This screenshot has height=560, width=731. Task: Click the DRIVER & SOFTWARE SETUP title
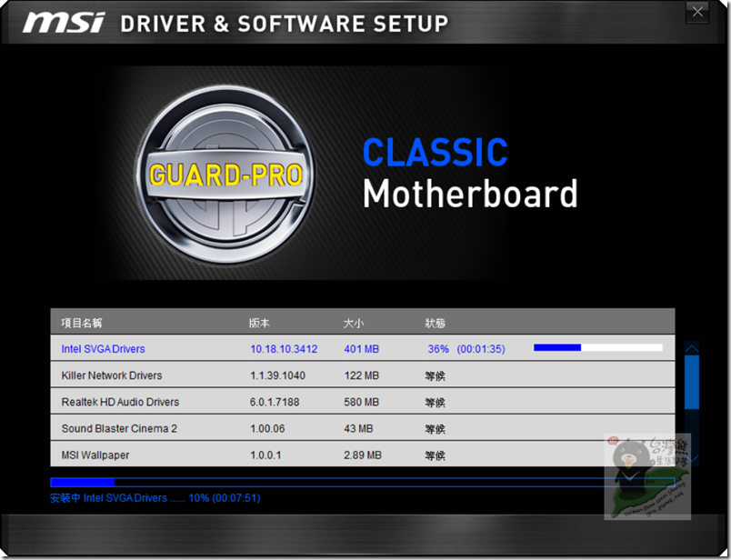285,24
